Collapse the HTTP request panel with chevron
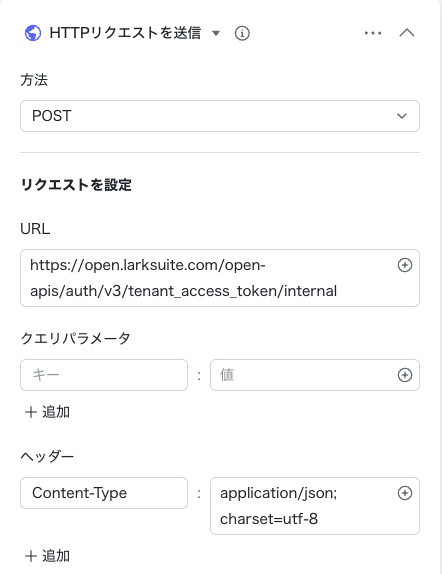Image resolution: width=442 pixels, height=574 pixels. 406,33
